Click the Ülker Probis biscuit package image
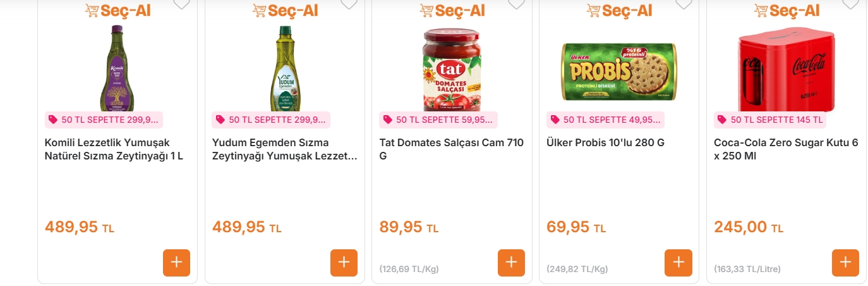Viewport: 868px width, 286px height. pyautogui.click(x=618, y=71)
